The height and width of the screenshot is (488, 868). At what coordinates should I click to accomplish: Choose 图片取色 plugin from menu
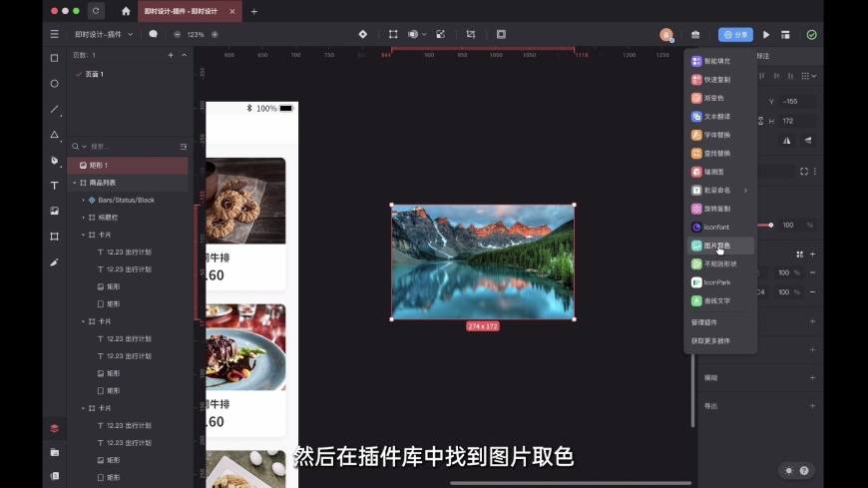coord(719,245)
